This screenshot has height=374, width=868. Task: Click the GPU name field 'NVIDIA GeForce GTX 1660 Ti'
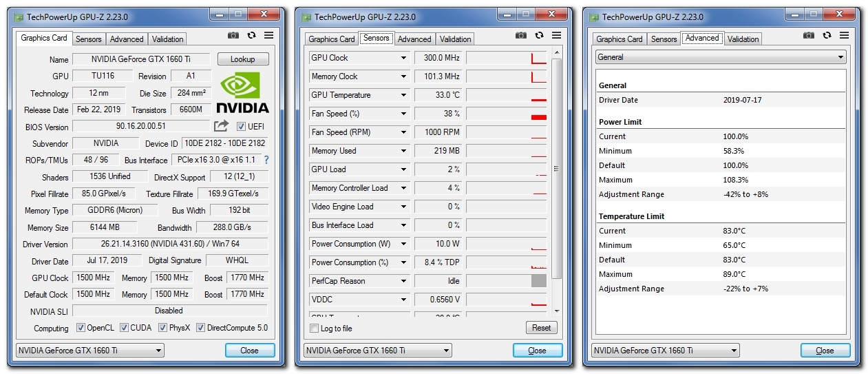(141, 59)
